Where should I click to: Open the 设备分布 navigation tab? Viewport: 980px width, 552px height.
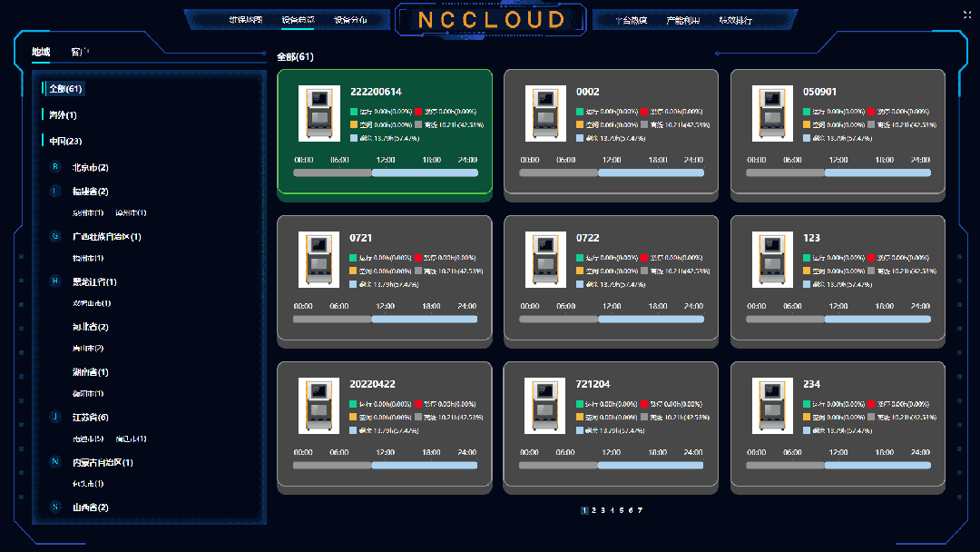pos(350,20)
